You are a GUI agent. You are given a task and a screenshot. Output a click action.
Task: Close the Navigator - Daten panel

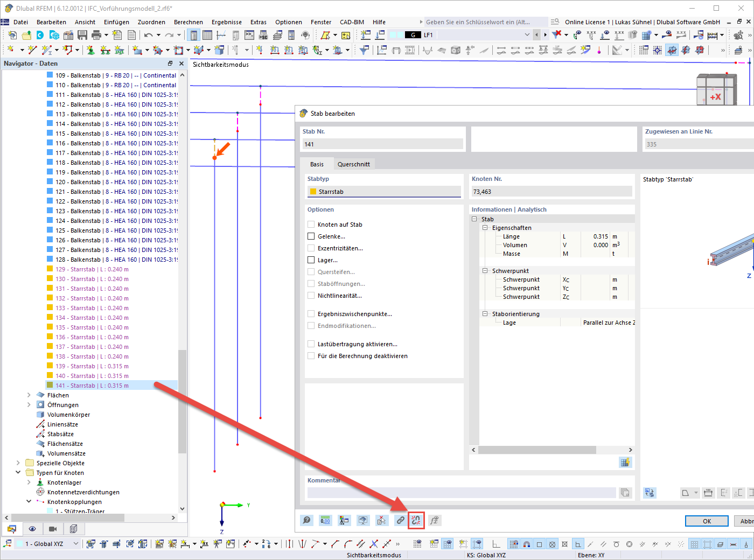click(x=181, y=64)
